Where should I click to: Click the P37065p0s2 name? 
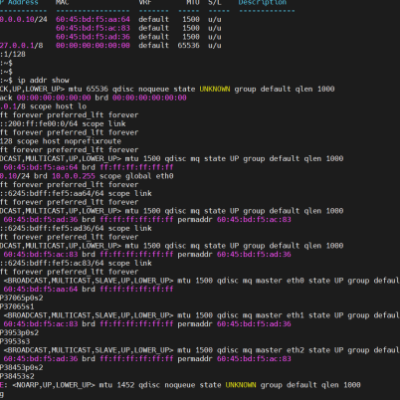coord(22,298)
